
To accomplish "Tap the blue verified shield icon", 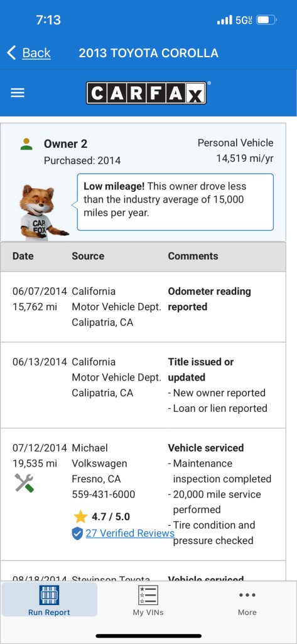I will 77,533.
